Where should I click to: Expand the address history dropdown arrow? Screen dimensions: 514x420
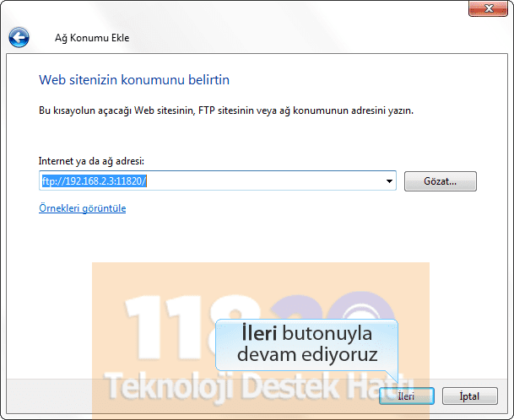click(x=389, y=180)
